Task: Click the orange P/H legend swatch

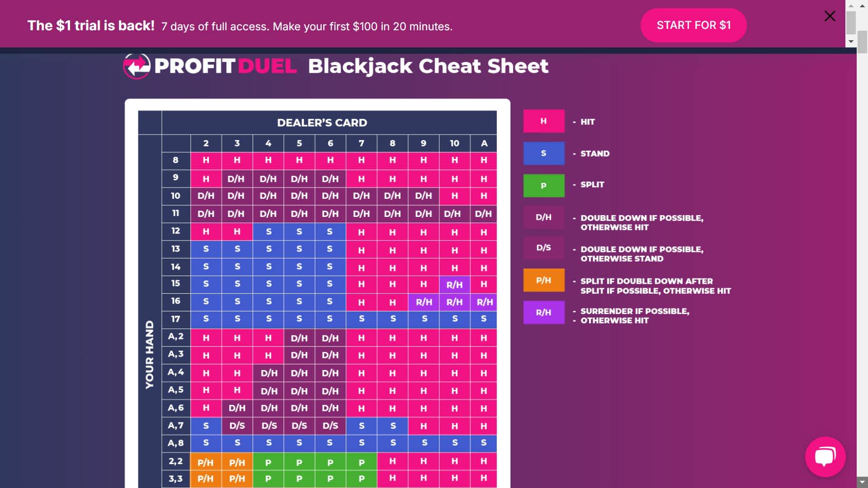Action: [x=543, y=280]
